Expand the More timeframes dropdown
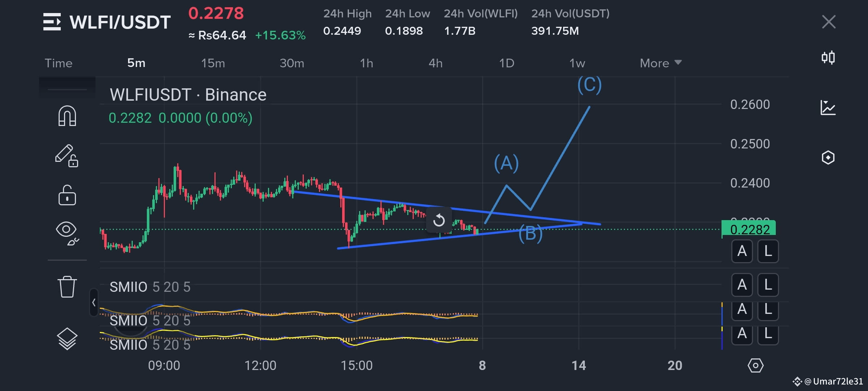The width and height of the screenshot is (868, 391). (x=661, y=63)
